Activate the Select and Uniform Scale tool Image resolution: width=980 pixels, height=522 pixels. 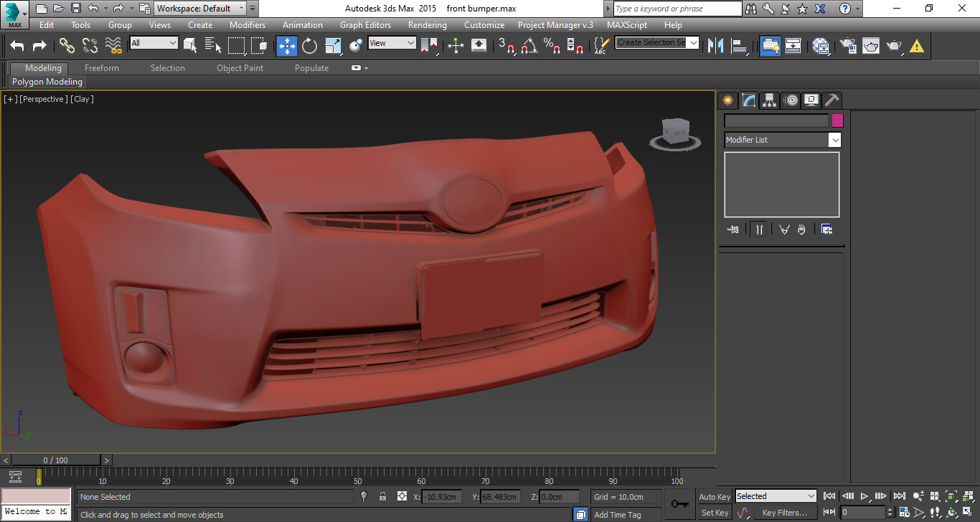333,46
